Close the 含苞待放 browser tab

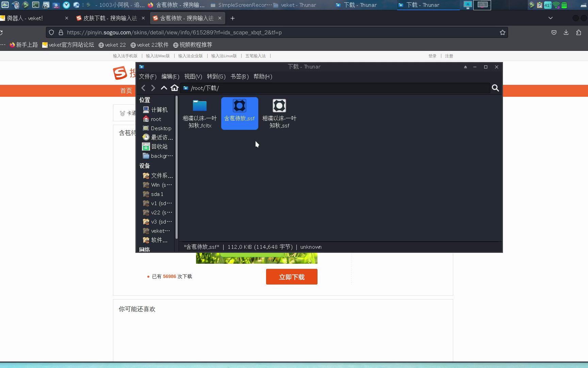220,18
